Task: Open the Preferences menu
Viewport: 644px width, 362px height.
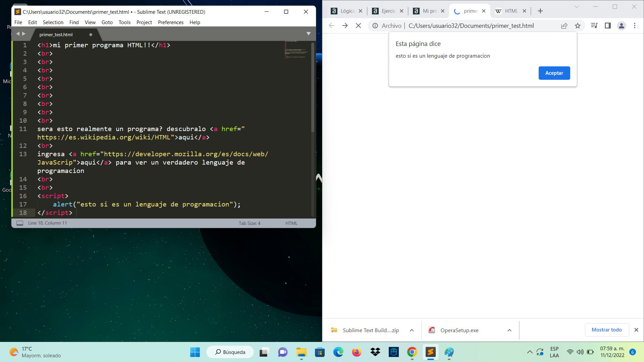Action: [171, 22]
